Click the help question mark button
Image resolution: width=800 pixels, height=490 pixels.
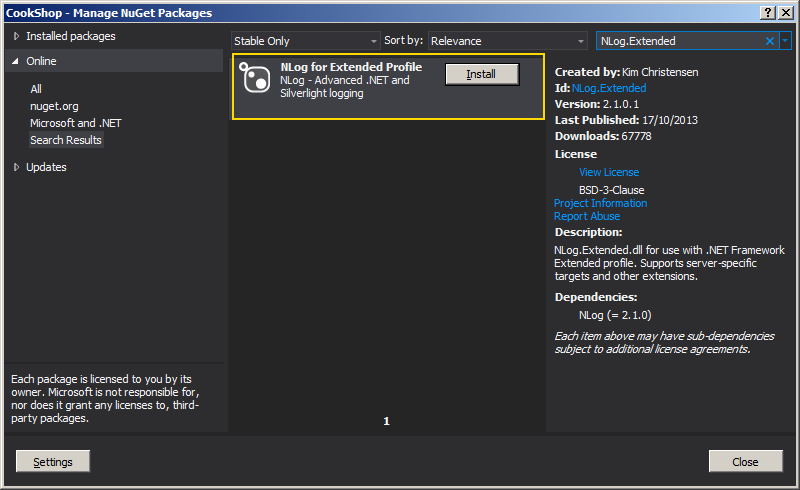[x=767, y=12]
